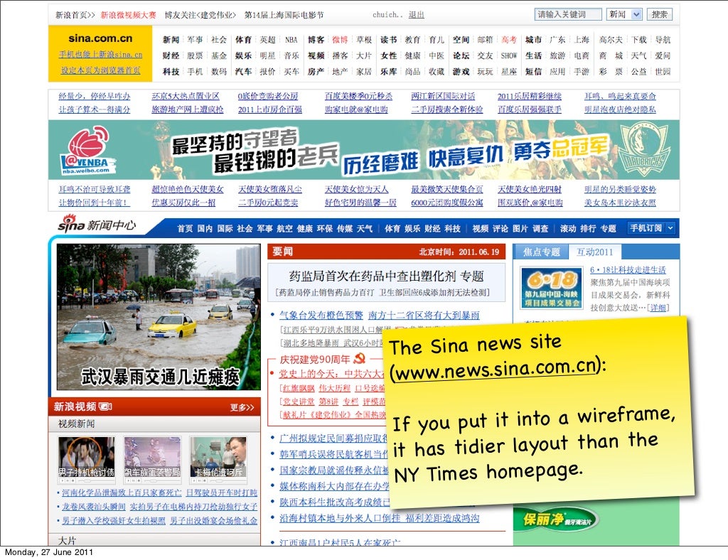
Task: Open 航空 in news center navigation
Action: [x=284, y=228]
